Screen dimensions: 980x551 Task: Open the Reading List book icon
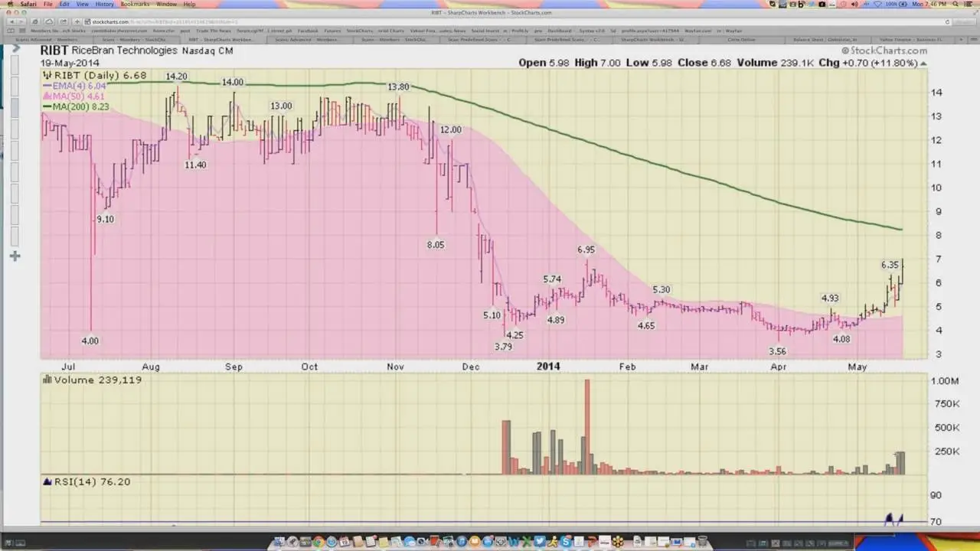[x=10, y=31]
